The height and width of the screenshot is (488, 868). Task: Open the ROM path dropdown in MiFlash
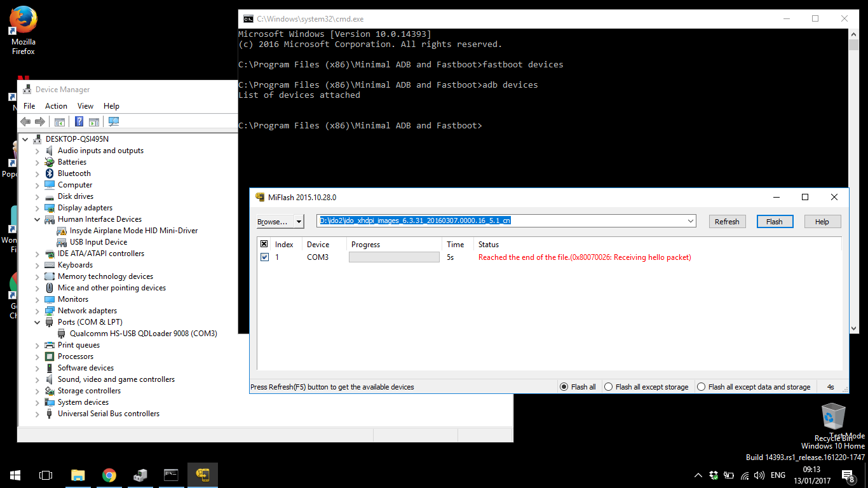691,221
